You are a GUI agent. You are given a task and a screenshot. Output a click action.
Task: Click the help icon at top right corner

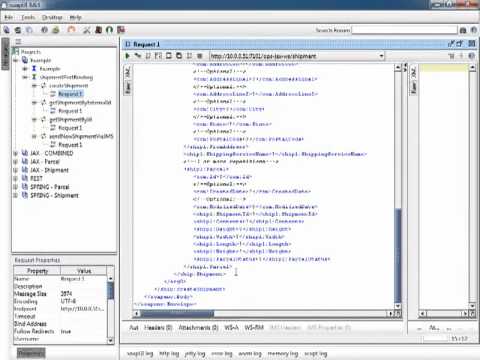[x=474, y=30]
